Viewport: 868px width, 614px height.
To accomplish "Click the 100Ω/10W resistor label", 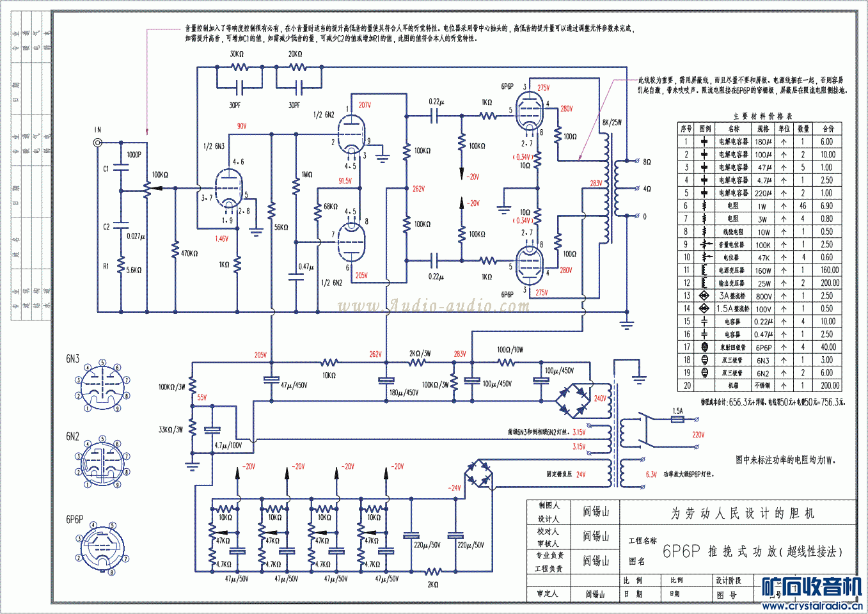I will (510, 350).
